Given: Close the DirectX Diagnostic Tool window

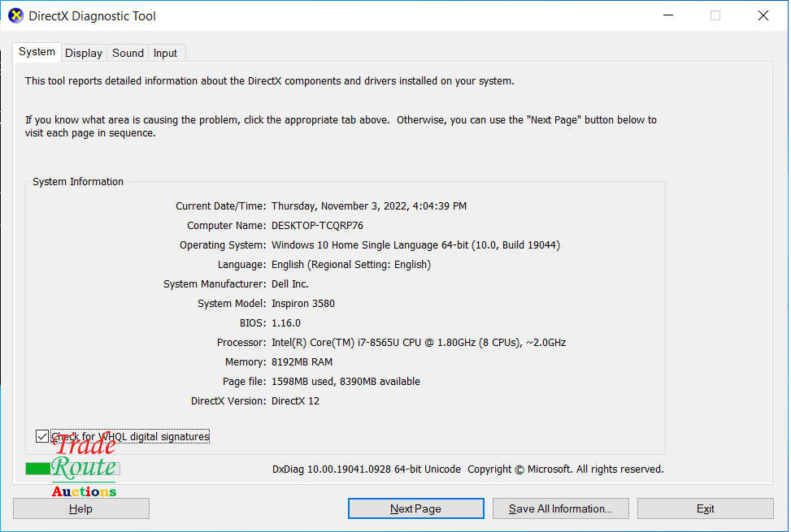Looking at the screenshot, I should (x=763, y=15).
